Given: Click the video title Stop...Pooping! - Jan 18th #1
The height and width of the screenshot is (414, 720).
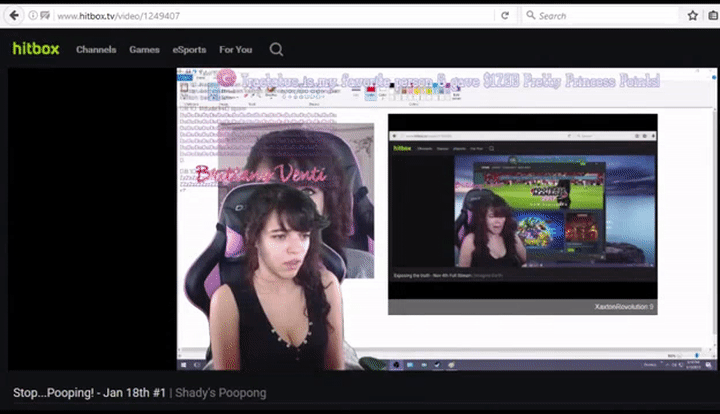Looking at the screenshot, I should [x=88, y=393].
